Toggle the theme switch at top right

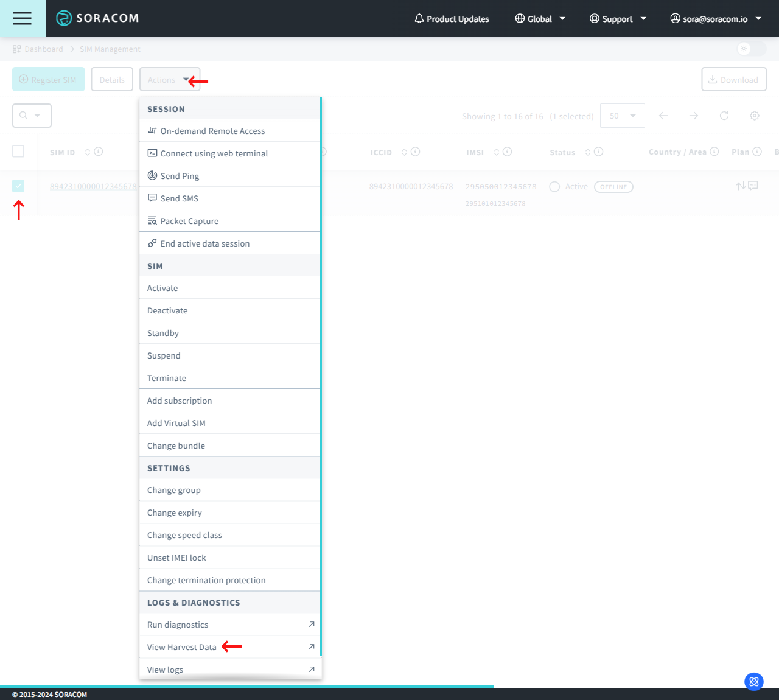click(750, 49)
